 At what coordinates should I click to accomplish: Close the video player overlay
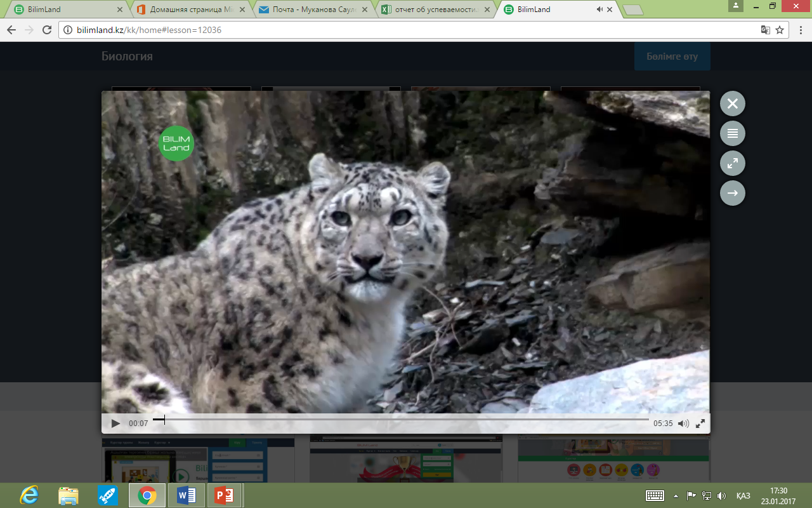coord(733,104)
